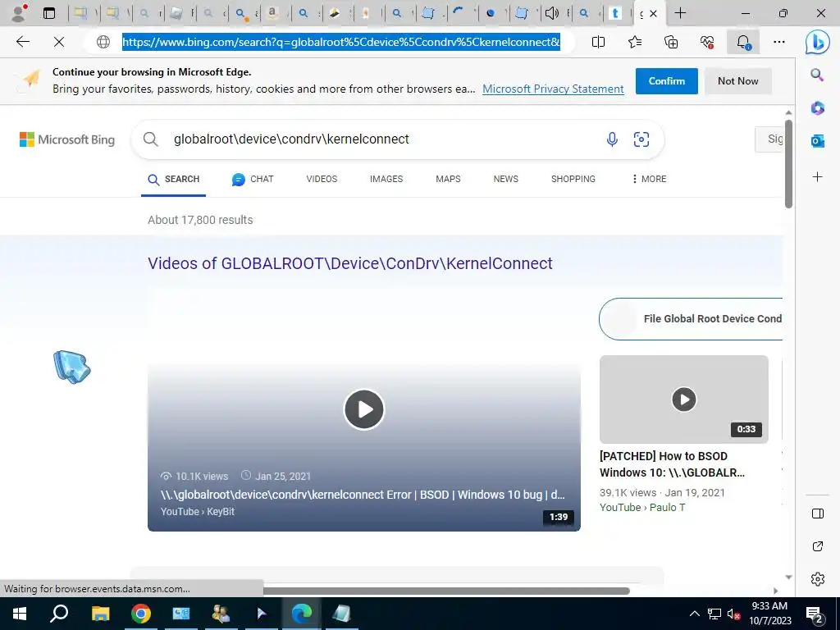The width and height of the screenshot is (840, 630).
Task: Click the vertical page scrollbar
Action: tap(788, 164)
